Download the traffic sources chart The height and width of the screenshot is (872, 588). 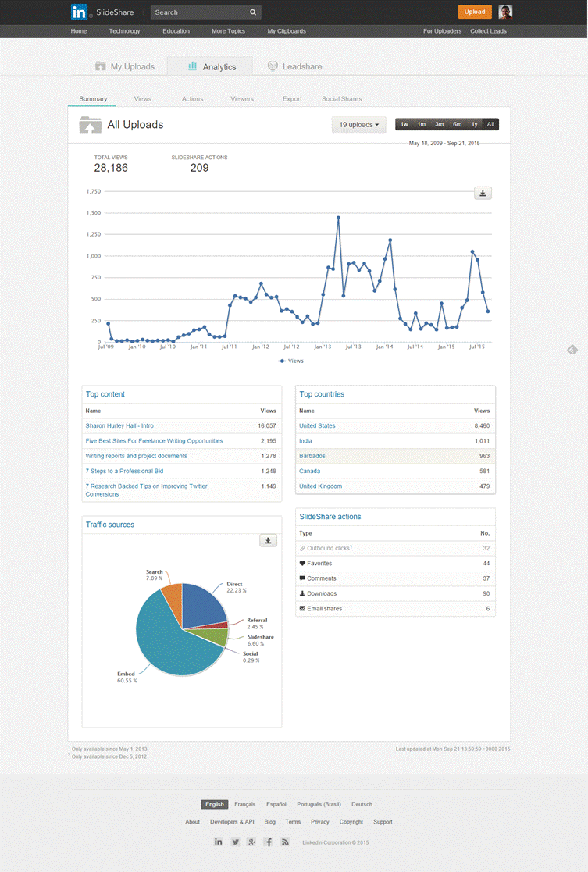pyautogui.click(x=268, y=540)
